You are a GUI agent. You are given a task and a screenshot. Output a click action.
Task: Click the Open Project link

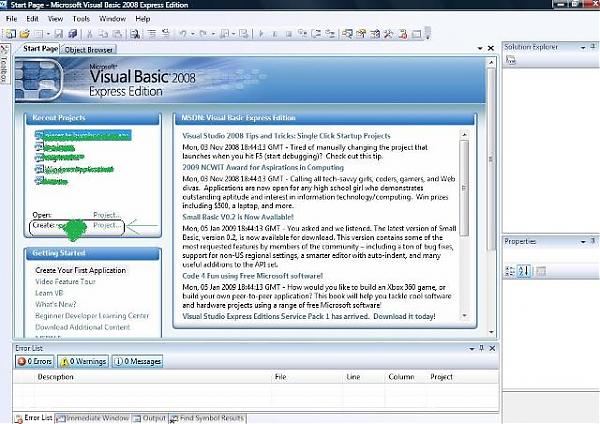click(107, 215)
